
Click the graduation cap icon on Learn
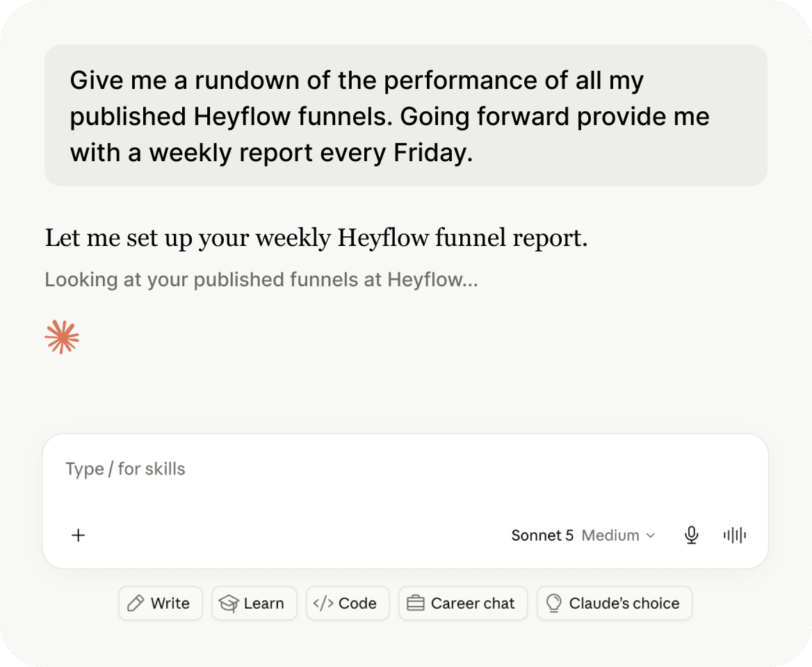pos(228,603)
